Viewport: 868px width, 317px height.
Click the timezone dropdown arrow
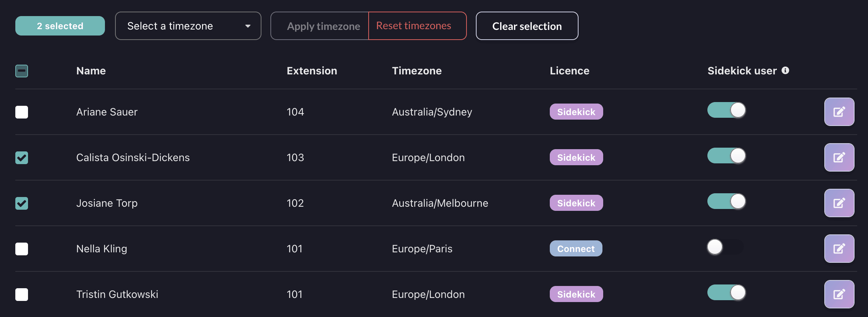pyautogui.click(x=248, y=26)
